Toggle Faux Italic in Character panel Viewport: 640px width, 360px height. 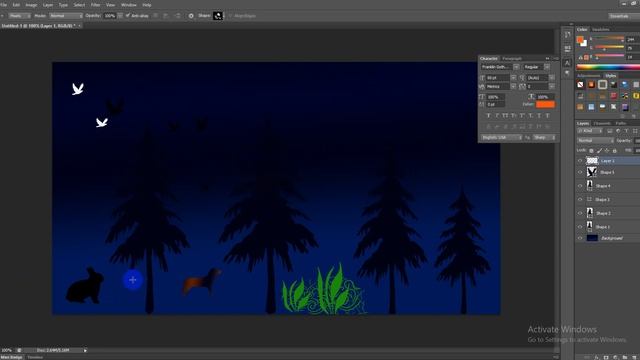[x=497, y=116]
